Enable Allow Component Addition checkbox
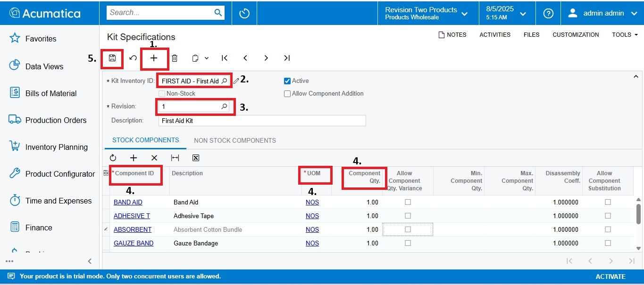Screen dimensions: 644x285 click(287, 94)
